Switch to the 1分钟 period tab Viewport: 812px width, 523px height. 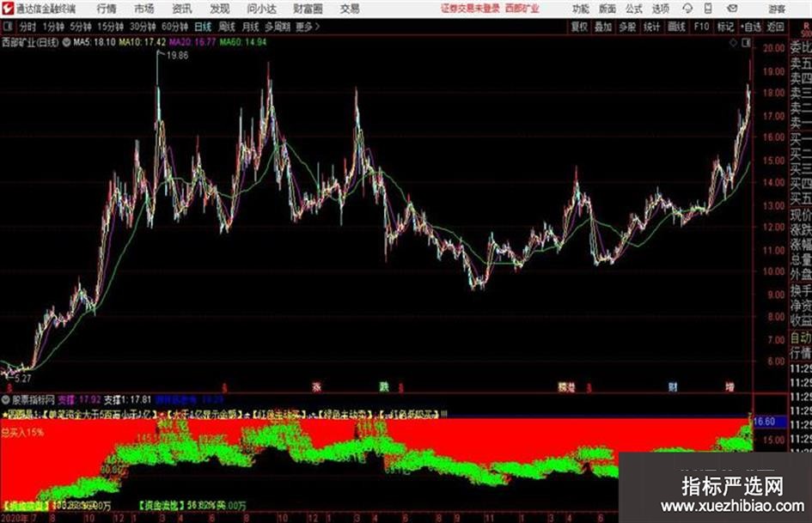tap(53, 27)
